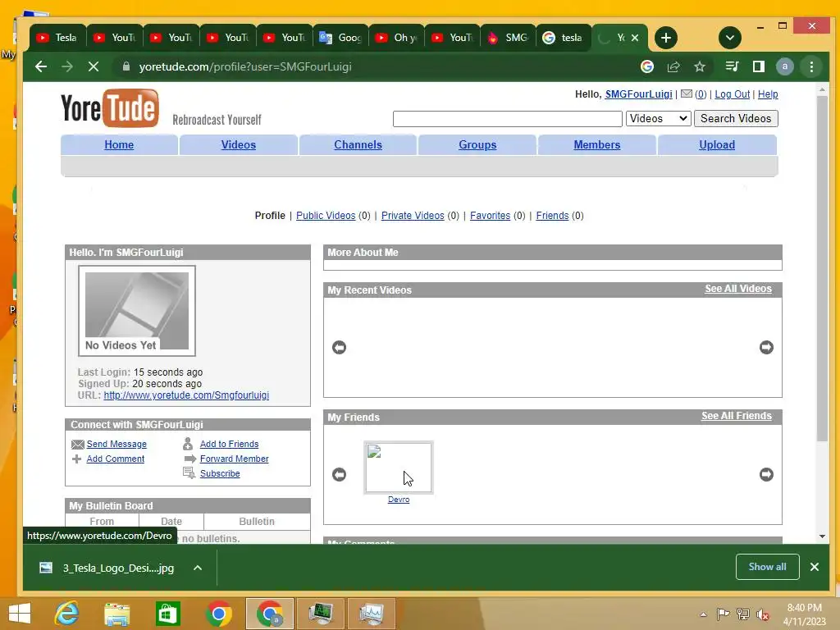The image size is (840, 630).
Task: Open Chrome profile avatar
Action: (785, 66)
